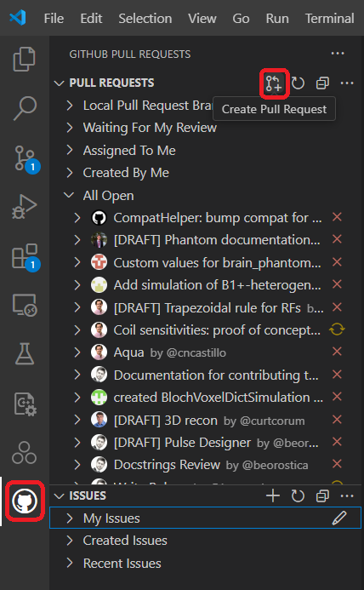
Task: Open the Selection menu
Action: [145, 19]
